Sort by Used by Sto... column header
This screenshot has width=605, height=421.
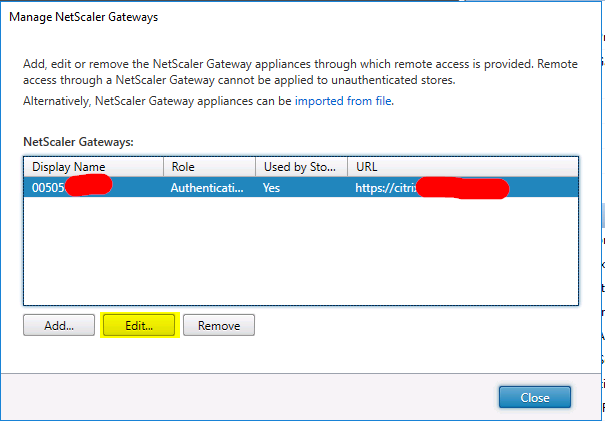tap(301, 167)
